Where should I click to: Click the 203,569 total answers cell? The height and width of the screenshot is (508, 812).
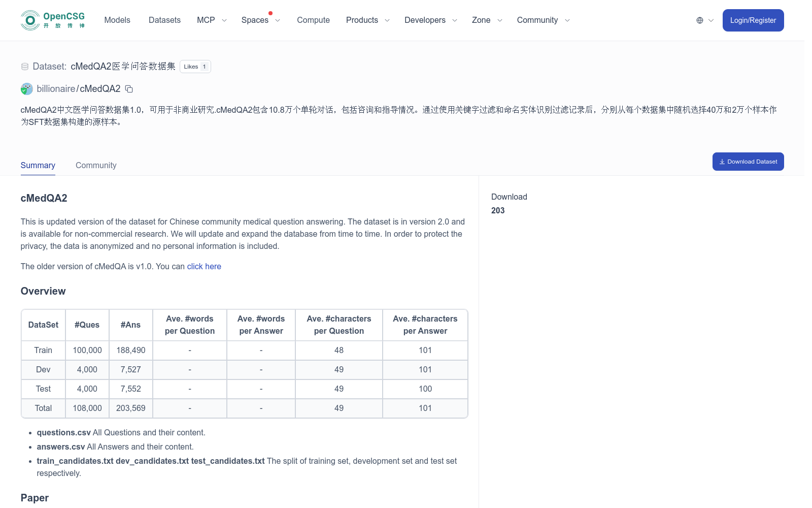[131, 408]
